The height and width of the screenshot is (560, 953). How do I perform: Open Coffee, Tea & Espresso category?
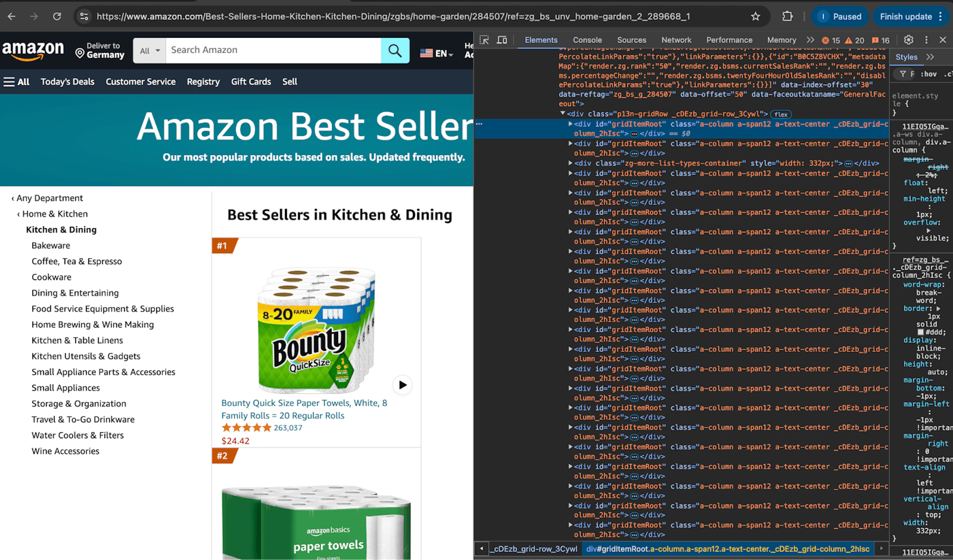point(77,261)
